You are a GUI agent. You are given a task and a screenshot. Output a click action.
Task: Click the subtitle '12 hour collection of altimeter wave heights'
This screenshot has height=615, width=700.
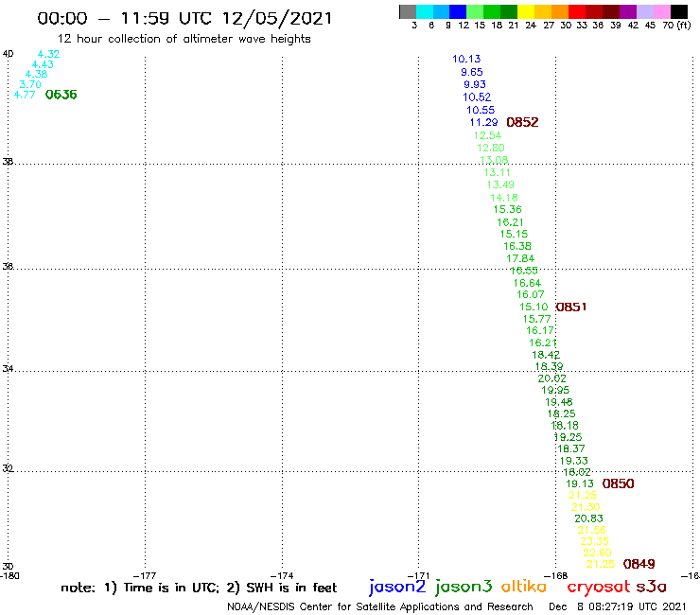[184, 39]
